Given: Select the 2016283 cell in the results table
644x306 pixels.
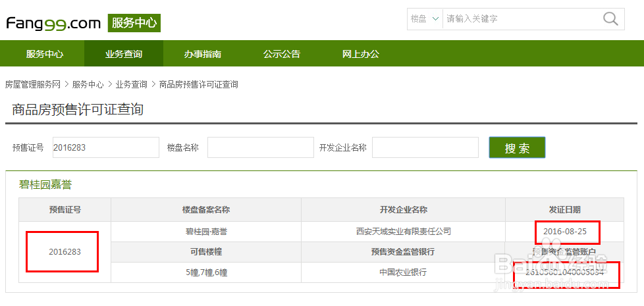Looking at the screenshot, I should (65, 252).
